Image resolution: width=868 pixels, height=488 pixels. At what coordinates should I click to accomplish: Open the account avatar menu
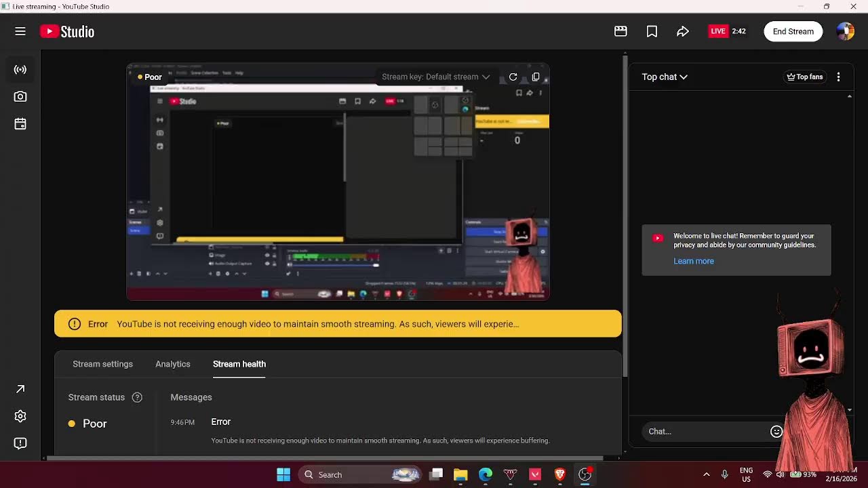pos(845,31)
